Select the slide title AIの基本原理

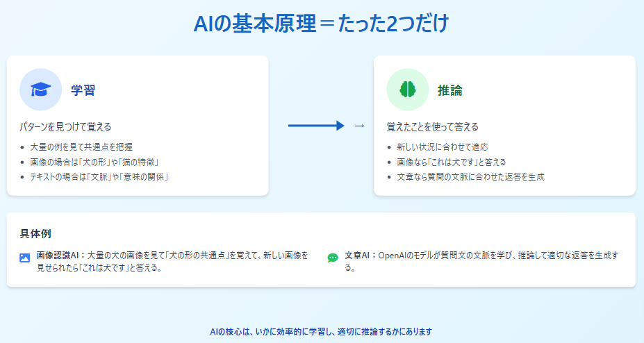pyautogui.click(x=322, y=24)
